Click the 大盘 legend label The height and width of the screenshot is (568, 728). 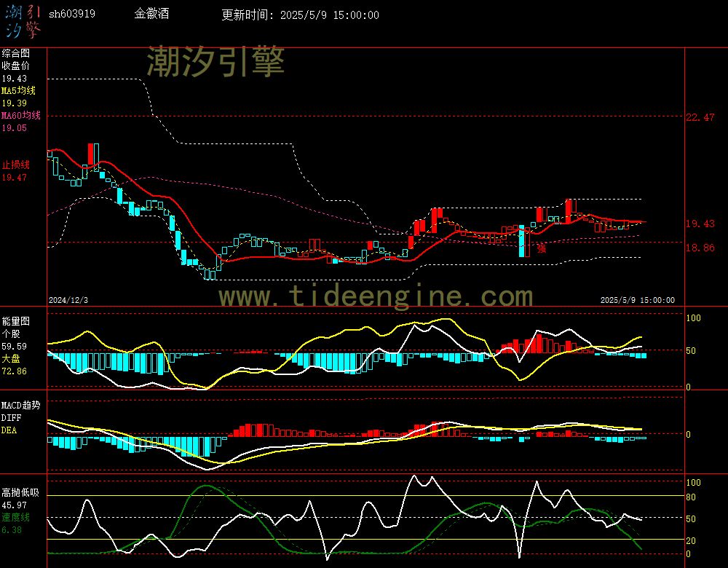[x=11, y=358]
